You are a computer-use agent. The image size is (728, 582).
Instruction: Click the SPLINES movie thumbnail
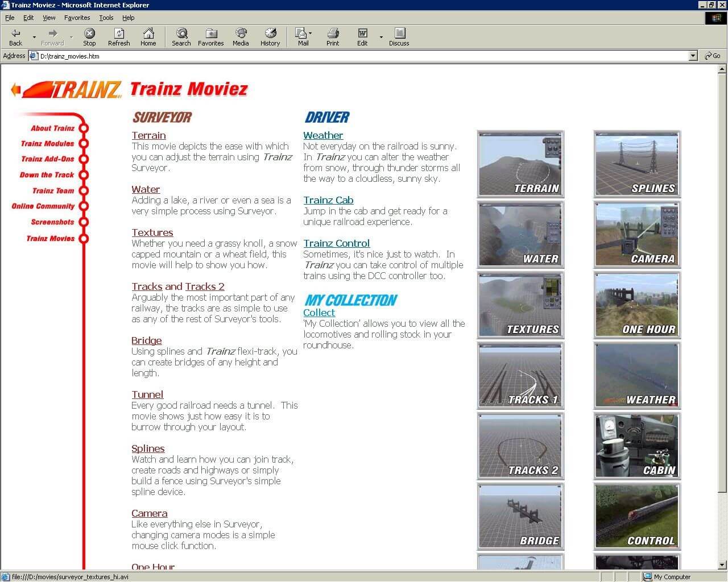(x=637, y=164)
